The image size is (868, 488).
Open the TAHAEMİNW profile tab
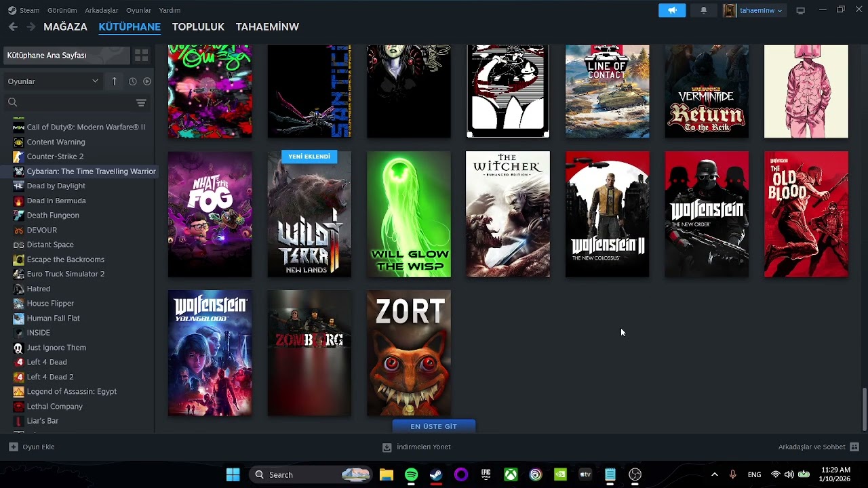[267, 26]
